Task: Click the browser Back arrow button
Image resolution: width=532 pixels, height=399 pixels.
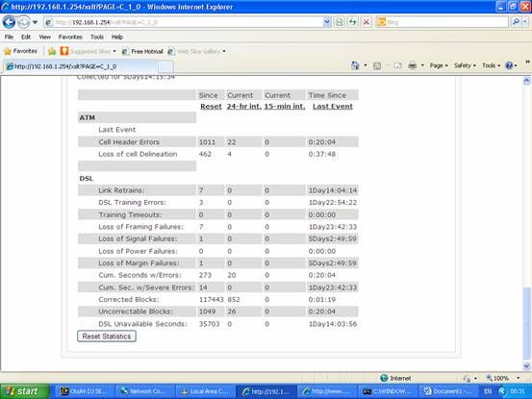Action: click(x=9, y=22)
